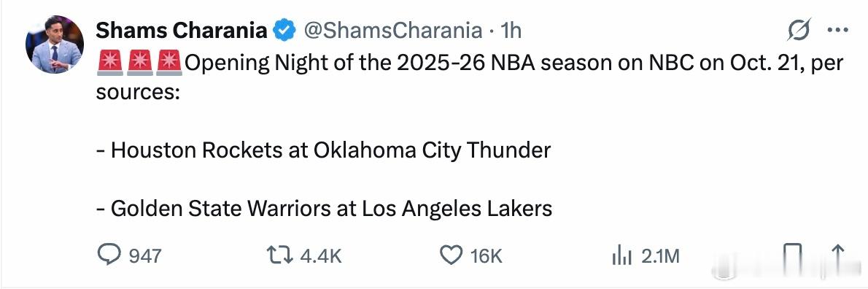
Task: Bookmark this post with the bookmark icon
Action: point(793,256)
